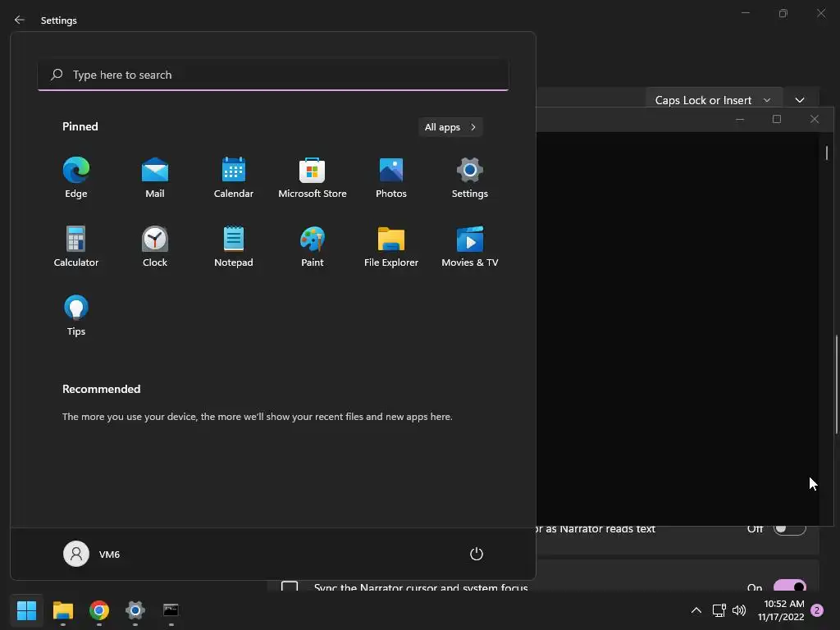
Task: Toggle the Narrator reads text switch Off
Action: [x=790, y=529]
